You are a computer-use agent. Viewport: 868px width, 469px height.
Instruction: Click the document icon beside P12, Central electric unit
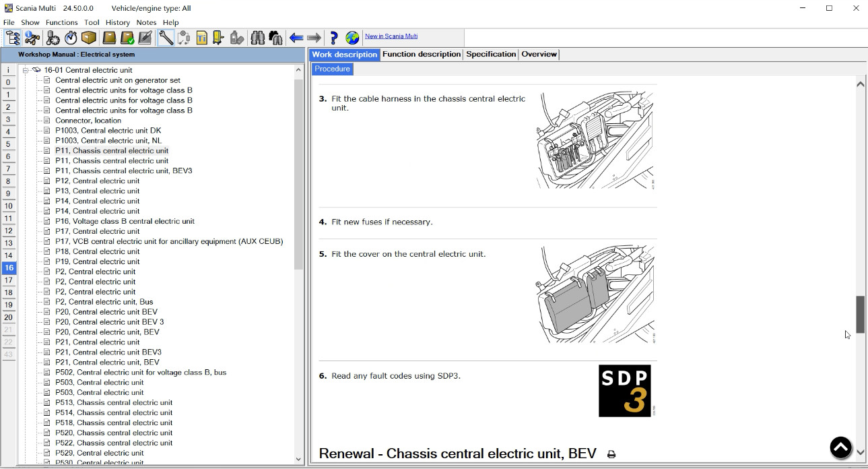pyautogui.click(x=46, y=181)
